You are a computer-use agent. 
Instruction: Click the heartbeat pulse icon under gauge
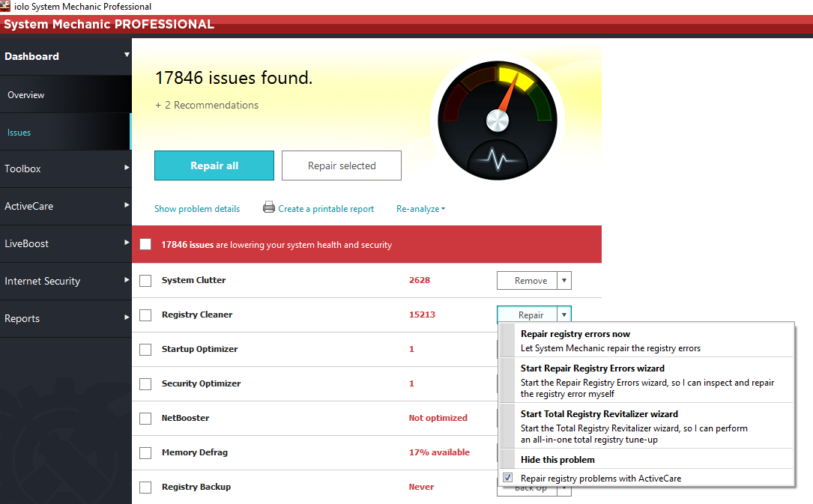497,159
